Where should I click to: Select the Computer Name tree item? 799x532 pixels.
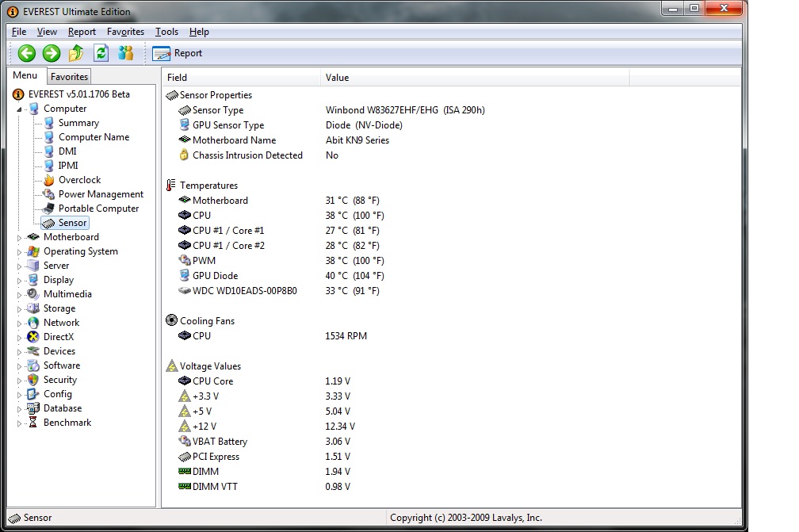pyautogui.click(x=94, y=137)
